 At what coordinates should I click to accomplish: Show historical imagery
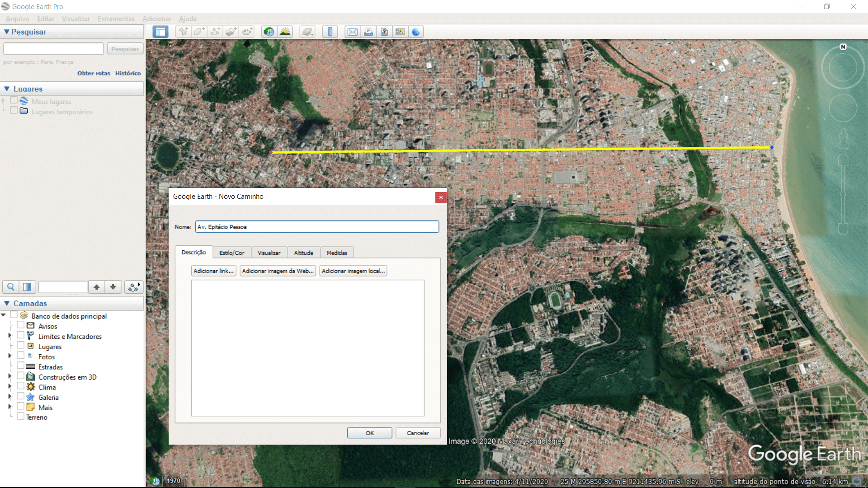[x=269, y=32]
